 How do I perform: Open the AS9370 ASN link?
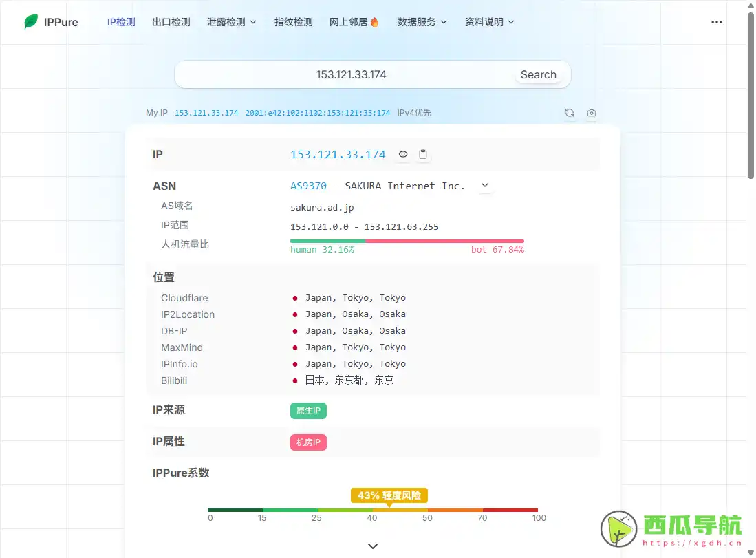click(309, 186)
